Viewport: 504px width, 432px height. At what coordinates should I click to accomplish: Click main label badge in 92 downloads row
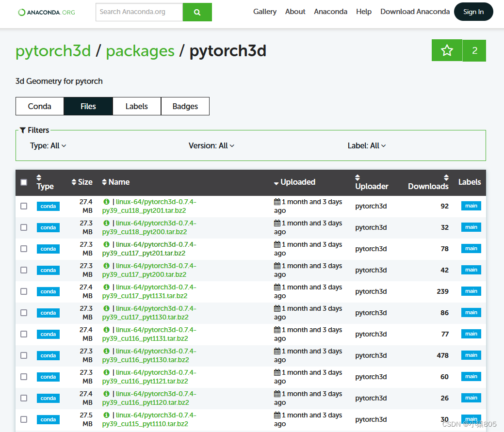tap(471, 206)
